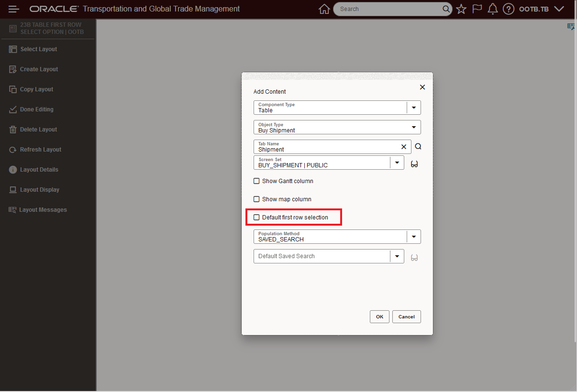The image size is (577, 392).
Task: Open Favorites star icon
Action: (x=461, y=9)
